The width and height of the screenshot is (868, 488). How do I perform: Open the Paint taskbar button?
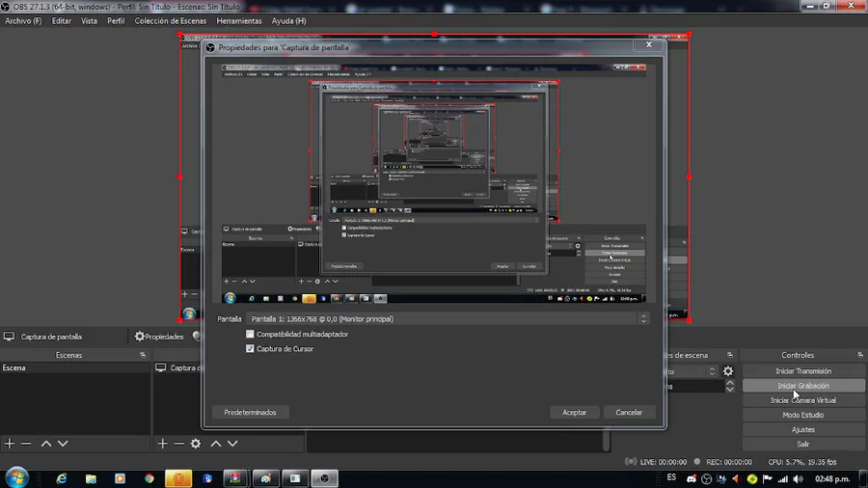(x=266, y=478)
